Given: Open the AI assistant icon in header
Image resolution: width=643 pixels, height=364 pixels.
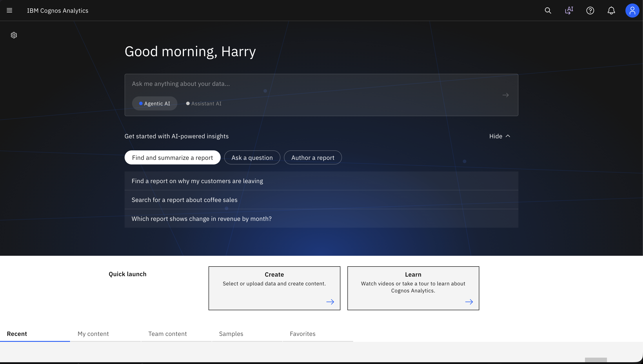Looking at the screenshot, I should coord(569,11).
